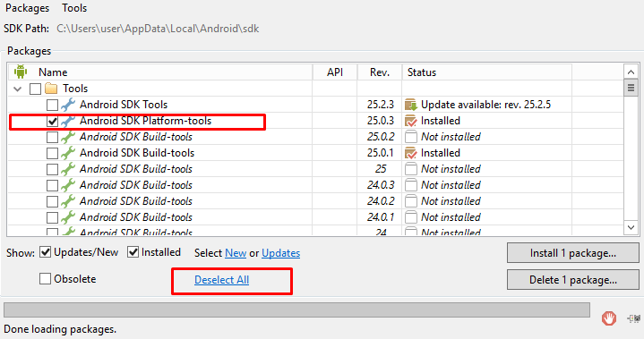Click the installed status icon for Build-tools 25.0.1

pyautogui.click(x=411, y=153)
